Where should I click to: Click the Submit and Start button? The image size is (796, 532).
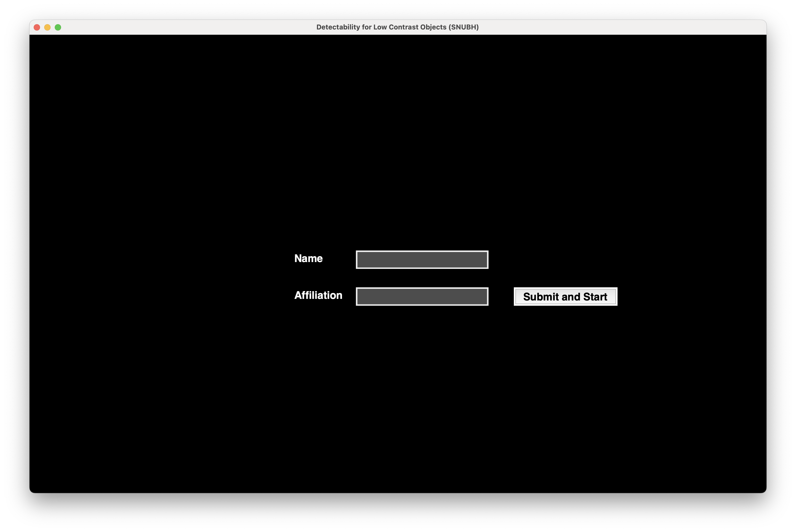(x=565, y=297)
